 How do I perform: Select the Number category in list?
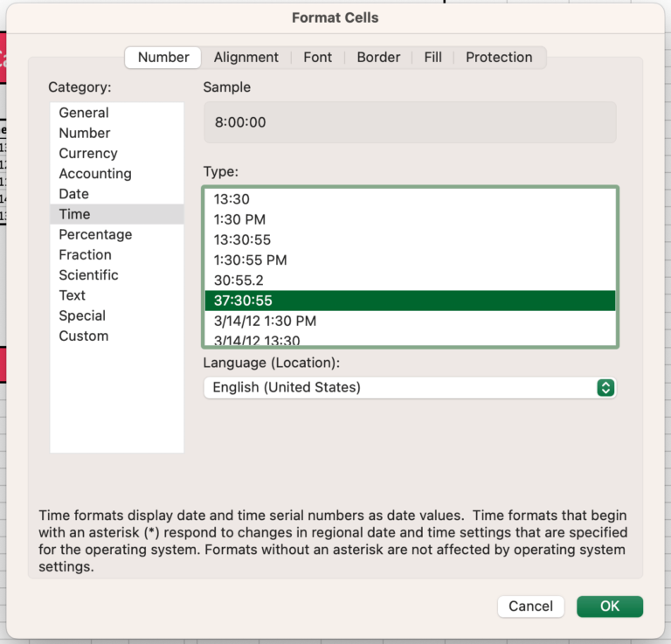click(117, 133)
